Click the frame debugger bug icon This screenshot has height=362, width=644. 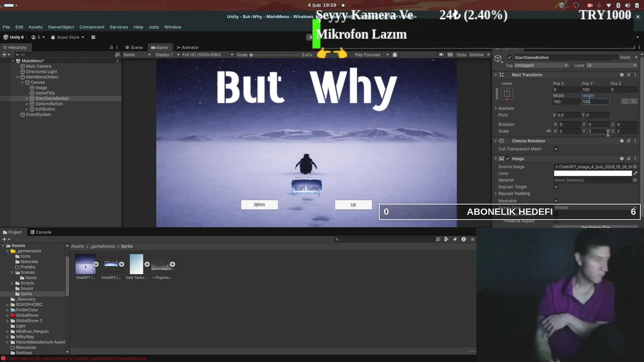(394, 54)
